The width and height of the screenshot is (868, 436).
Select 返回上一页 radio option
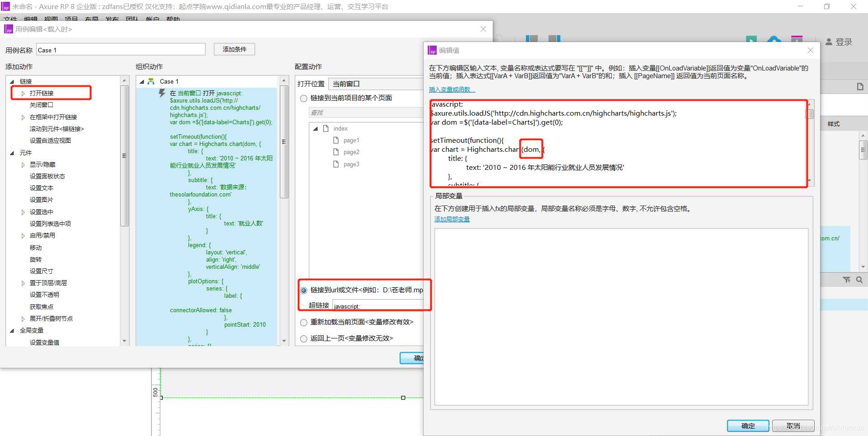point(304,338)
